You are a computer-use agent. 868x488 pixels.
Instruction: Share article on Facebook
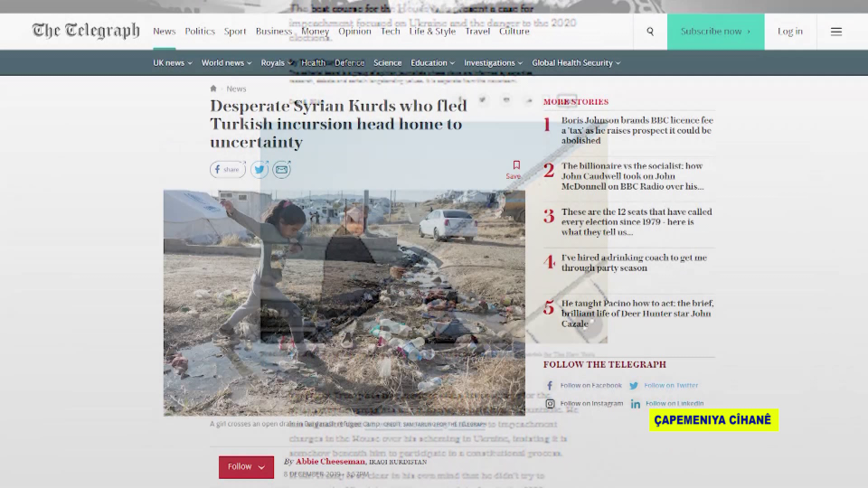(228, 169)
